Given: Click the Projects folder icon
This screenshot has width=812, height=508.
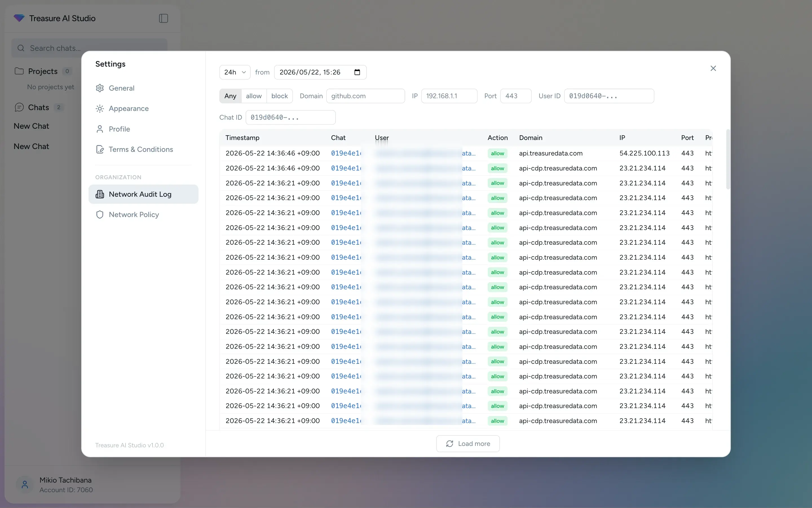Looking at the screenshot, I should click(19, 71).
